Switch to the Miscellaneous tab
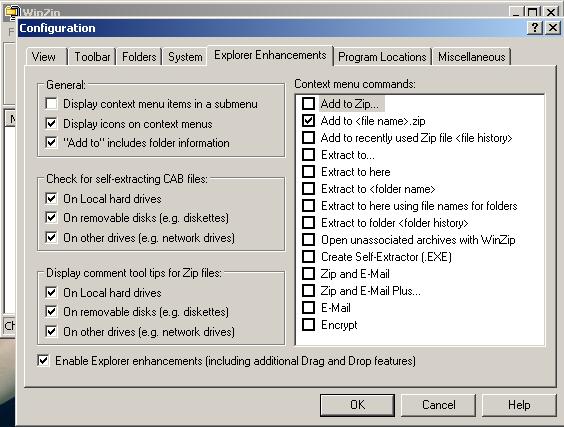This screenshot has height=427, width=564. click(x=472, y=57)
